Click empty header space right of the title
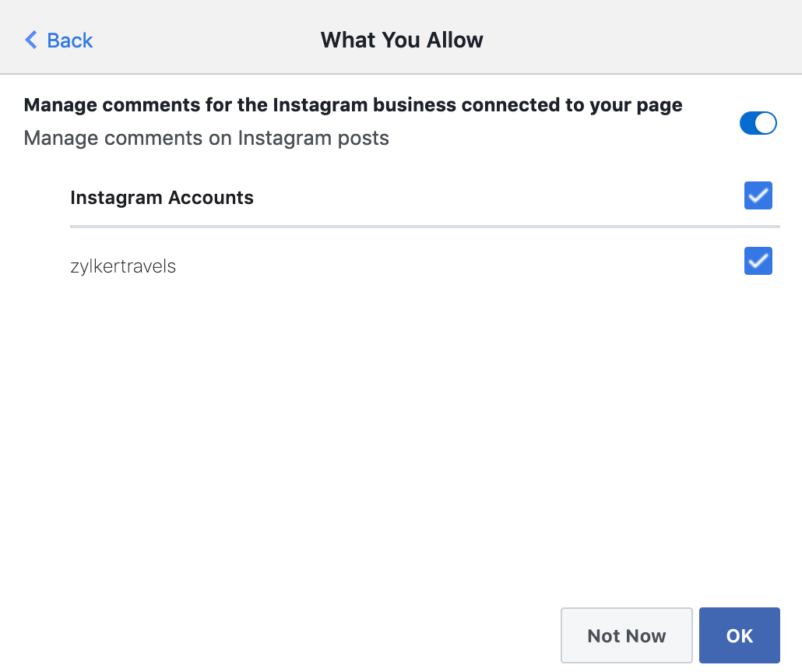This screenshot has height=672, width=802. coord(638,40)
